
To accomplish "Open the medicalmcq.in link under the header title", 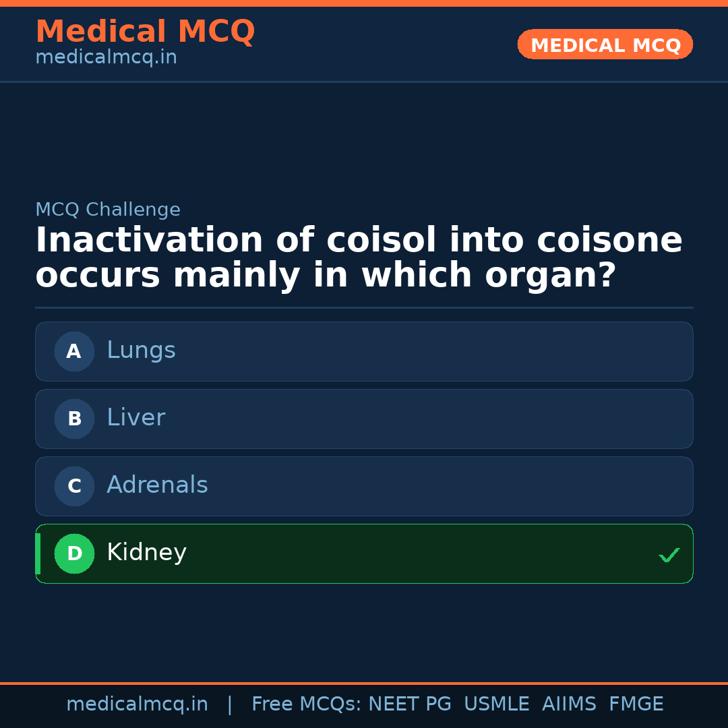I will (x=106, y=58).
